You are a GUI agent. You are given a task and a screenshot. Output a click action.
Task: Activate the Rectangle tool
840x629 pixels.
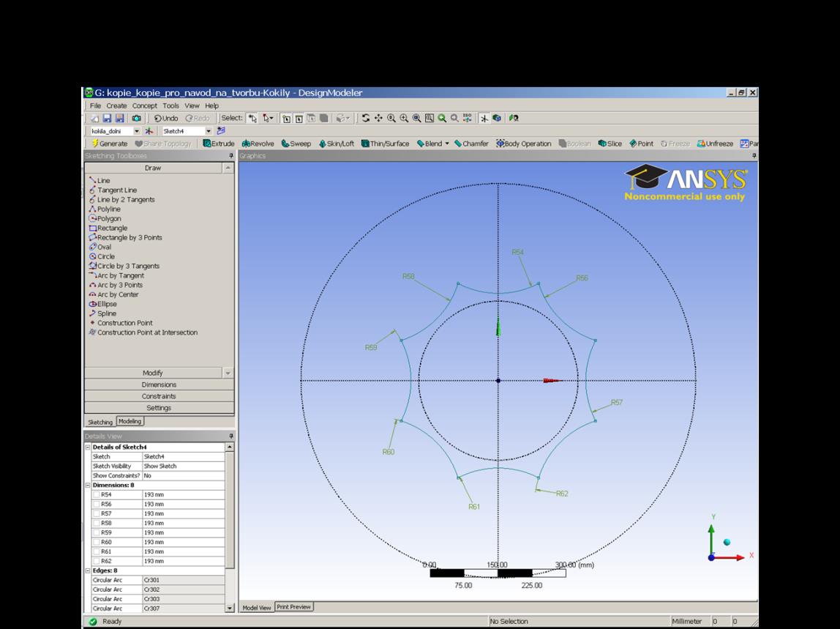click(108, 228)
